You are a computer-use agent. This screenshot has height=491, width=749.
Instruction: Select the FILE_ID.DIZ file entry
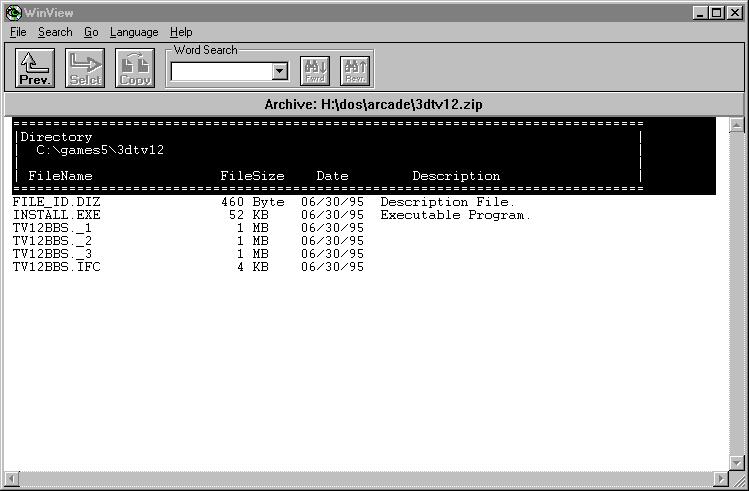(56, 202)
